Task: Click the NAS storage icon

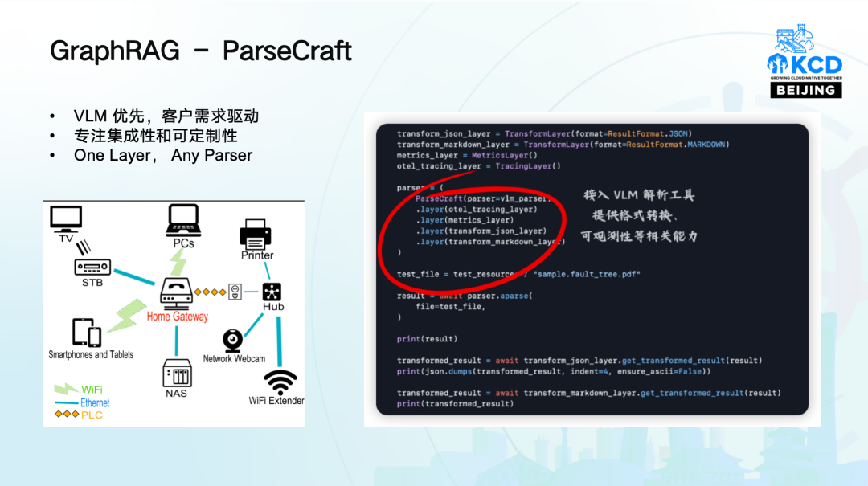Action: click(177, 374)
